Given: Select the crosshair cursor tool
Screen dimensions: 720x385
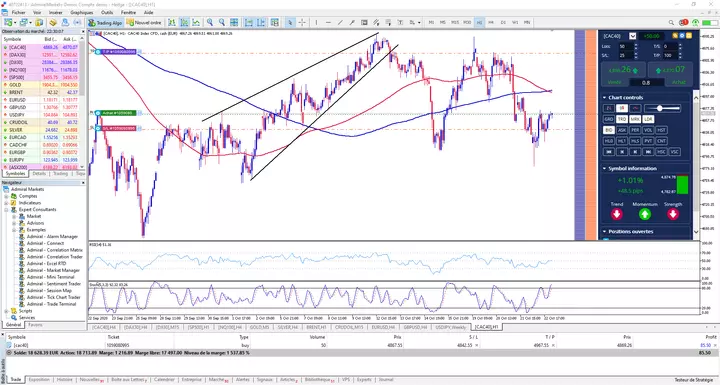Looking at the screenshot, I should tap(302, 22).
